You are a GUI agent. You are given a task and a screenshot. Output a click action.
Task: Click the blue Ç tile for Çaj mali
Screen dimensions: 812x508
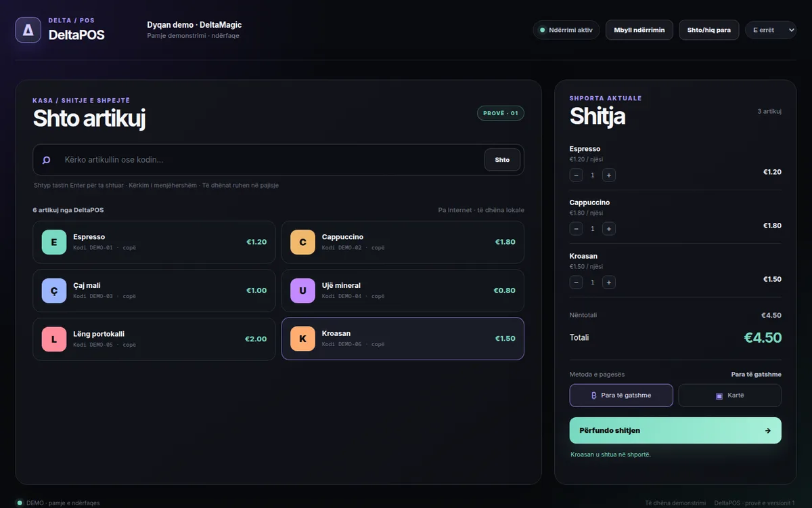(54, 291)
